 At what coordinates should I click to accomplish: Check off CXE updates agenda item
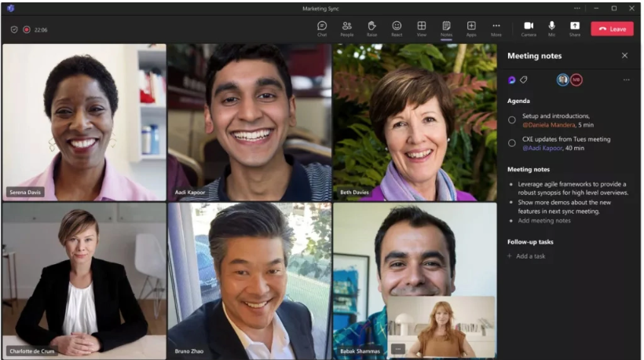click(x=512, y=143)
